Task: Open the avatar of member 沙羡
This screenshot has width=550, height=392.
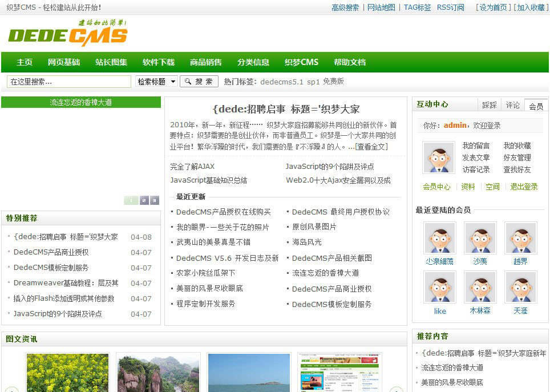Action: 480,237
